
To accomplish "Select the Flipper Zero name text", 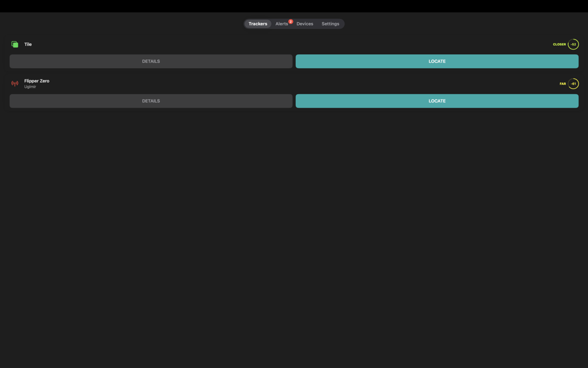I will [36, 81].
